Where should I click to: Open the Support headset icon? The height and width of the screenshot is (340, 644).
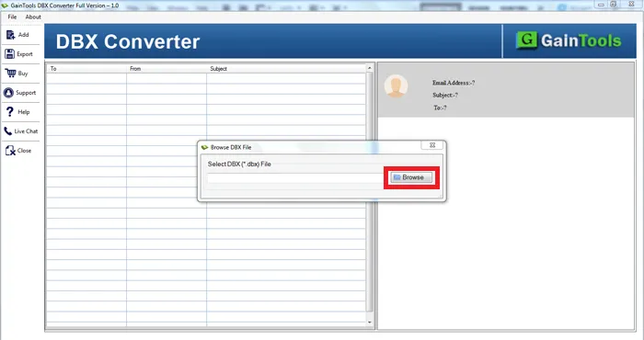[x=8, y=93]
